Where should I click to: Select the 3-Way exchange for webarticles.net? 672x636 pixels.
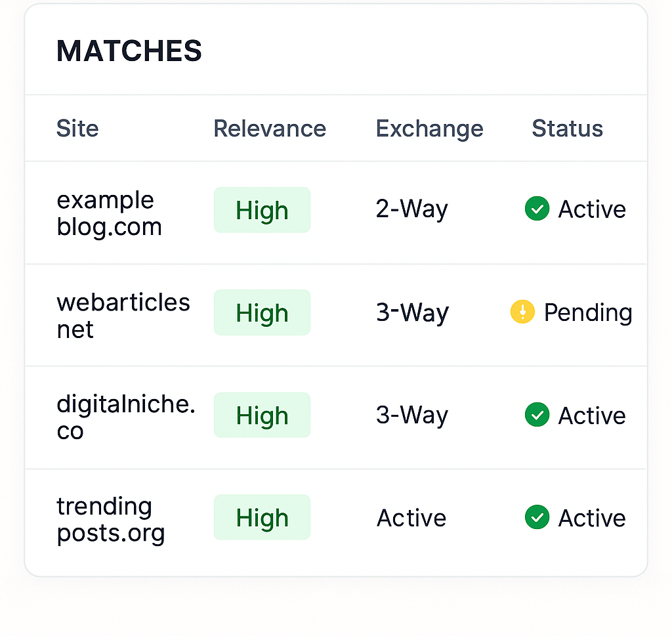point(412,312)
